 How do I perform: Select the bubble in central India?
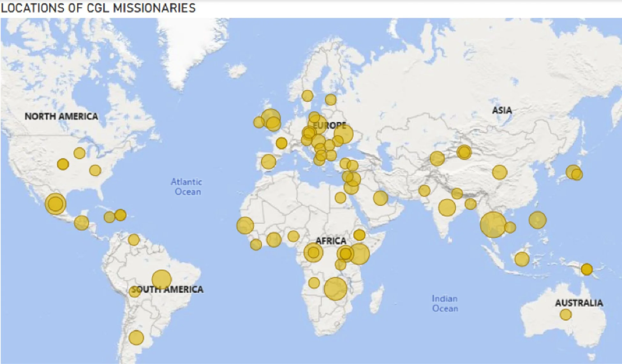click(x=447, y=207)
